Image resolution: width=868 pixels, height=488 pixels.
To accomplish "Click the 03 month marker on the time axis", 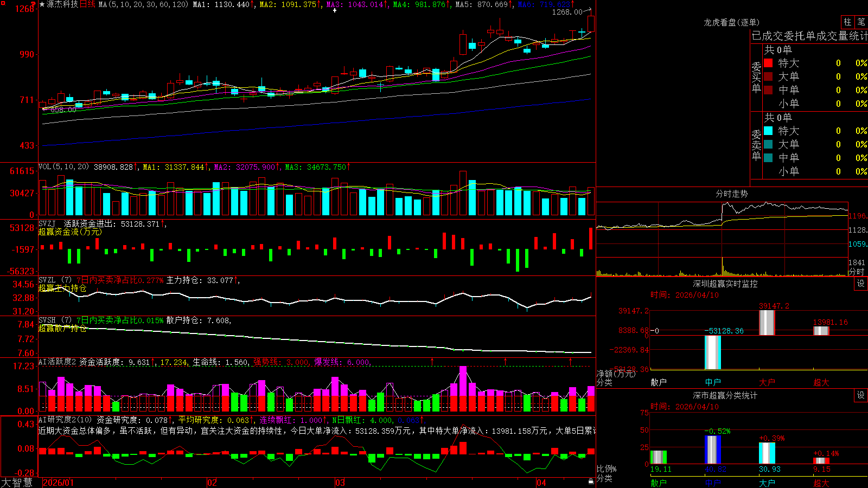I will click(x=340, y=483).
